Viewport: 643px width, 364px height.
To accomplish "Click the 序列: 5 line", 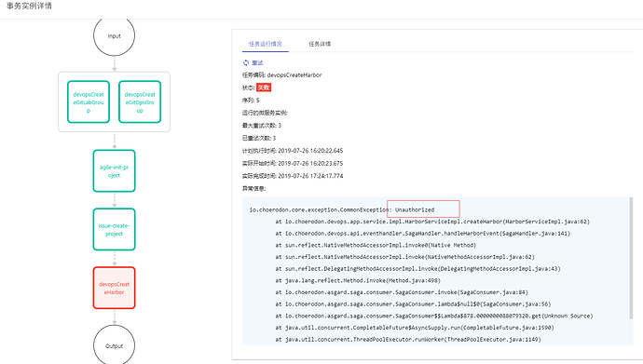I will [251, 101].
